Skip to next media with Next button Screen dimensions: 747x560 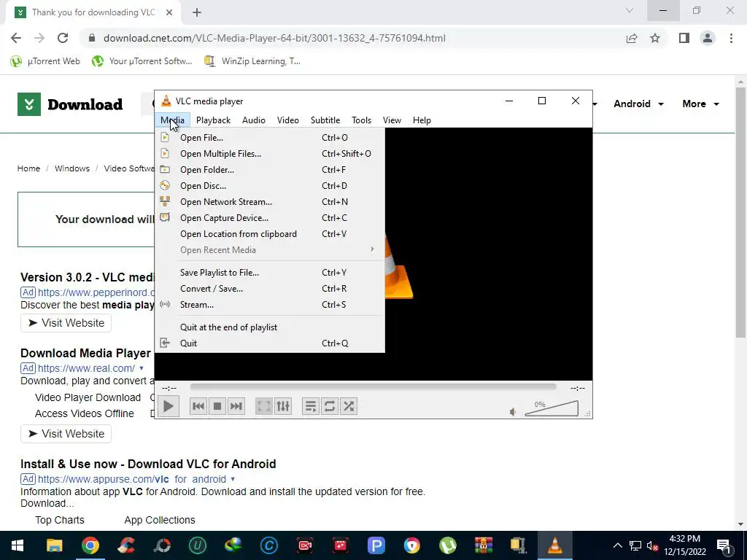point(236,406)
